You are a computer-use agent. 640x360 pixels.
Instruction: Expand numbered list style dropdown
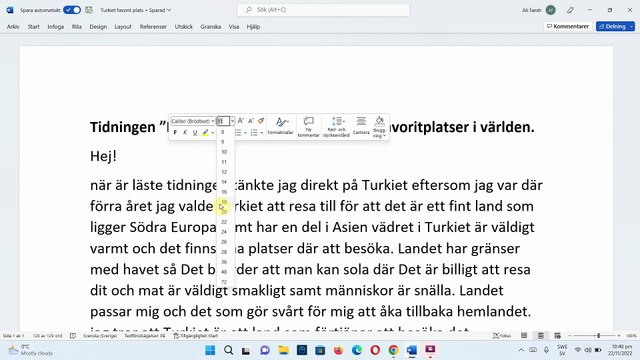point(262,133)
